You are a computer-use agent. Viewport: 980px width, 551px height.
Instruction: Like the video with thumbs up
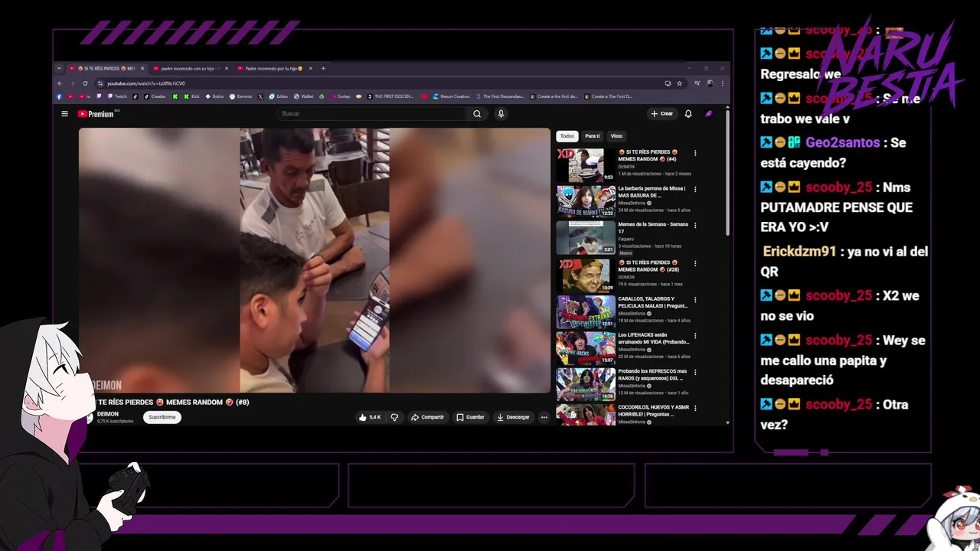pyautogui.click(x=369, y=417)
